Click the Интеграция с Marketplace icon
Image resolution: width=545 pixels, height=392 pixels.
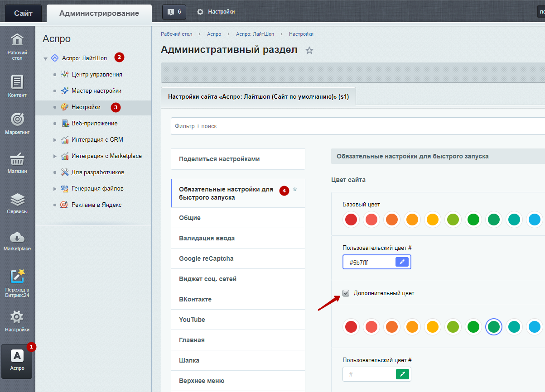pos(64,156)
